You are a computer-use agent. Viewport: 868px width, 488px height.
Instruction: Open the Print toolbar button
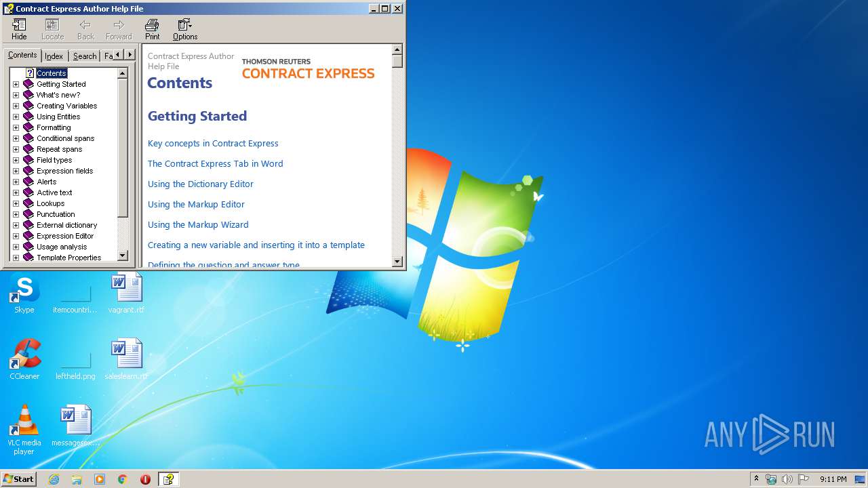[152, 29]
